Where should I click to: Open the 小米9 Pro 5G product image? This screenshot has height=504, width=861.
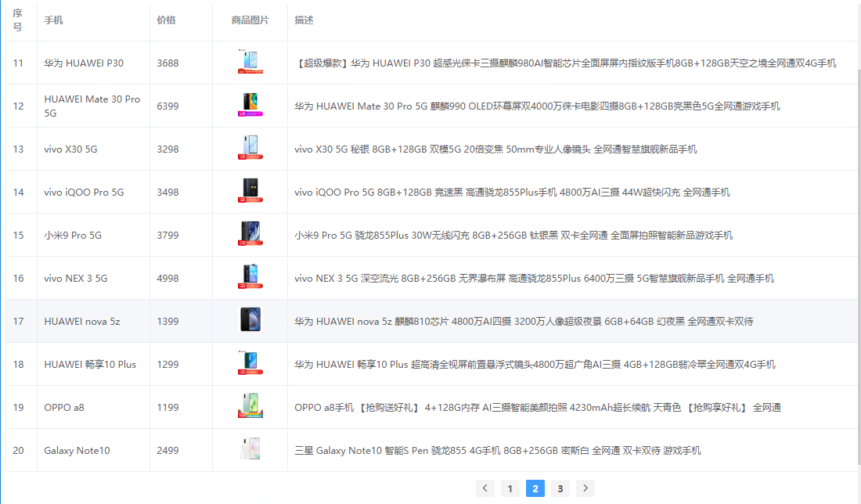point(250,235)
